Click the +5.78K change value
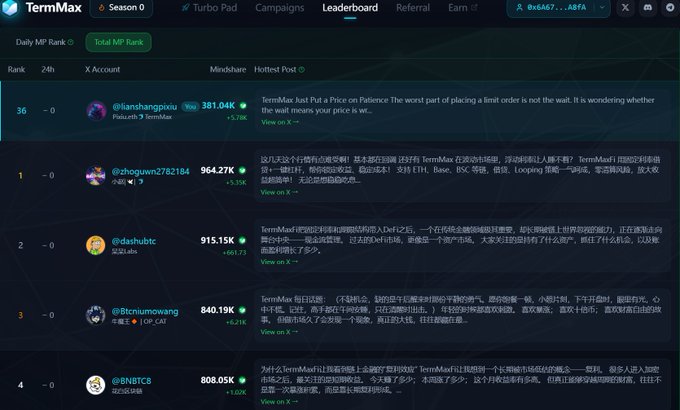 237,118
